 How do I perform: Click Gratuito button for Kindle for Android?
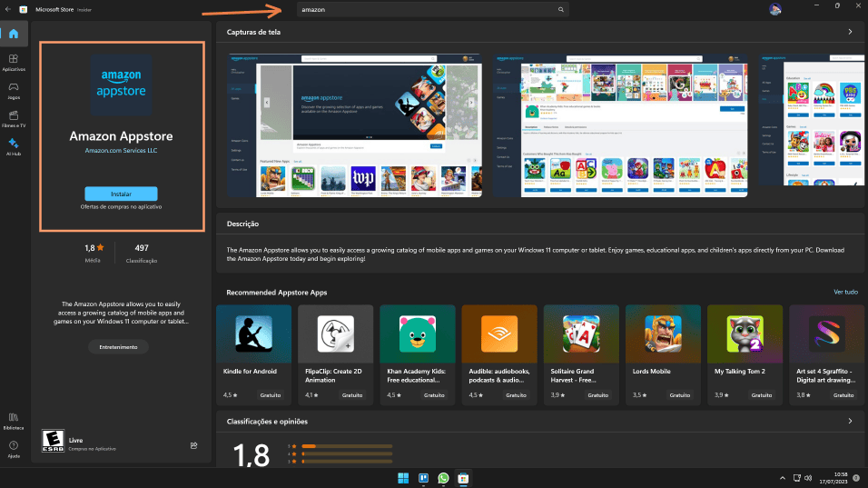(271, 395)
